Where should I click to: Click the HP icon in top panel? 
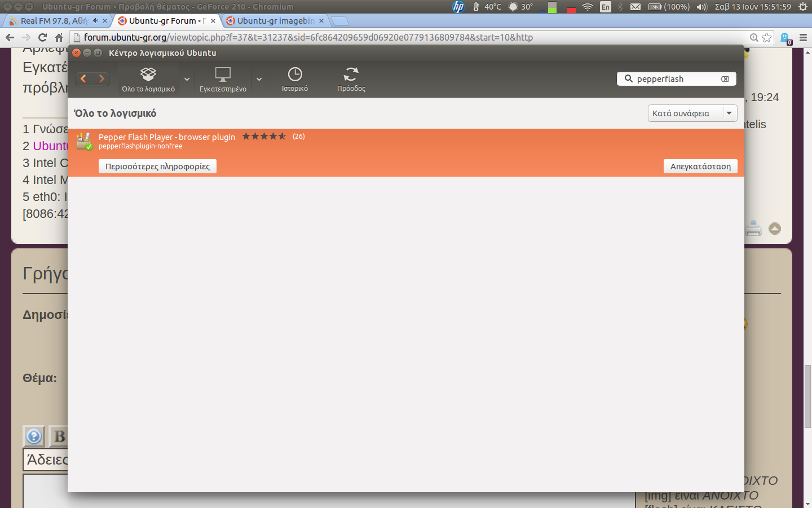click(x=458, y=7)
